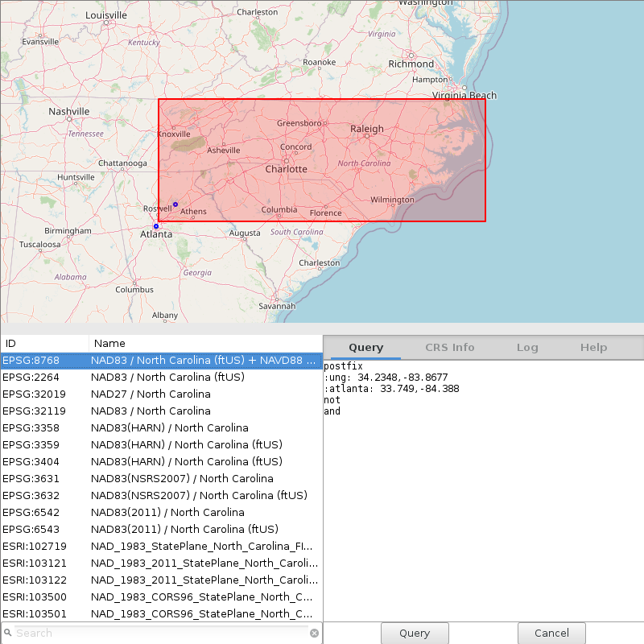Choose the EPSG:3358 NAD83(HARN) row
The image size is (644, 644).
tap(161, 427)
